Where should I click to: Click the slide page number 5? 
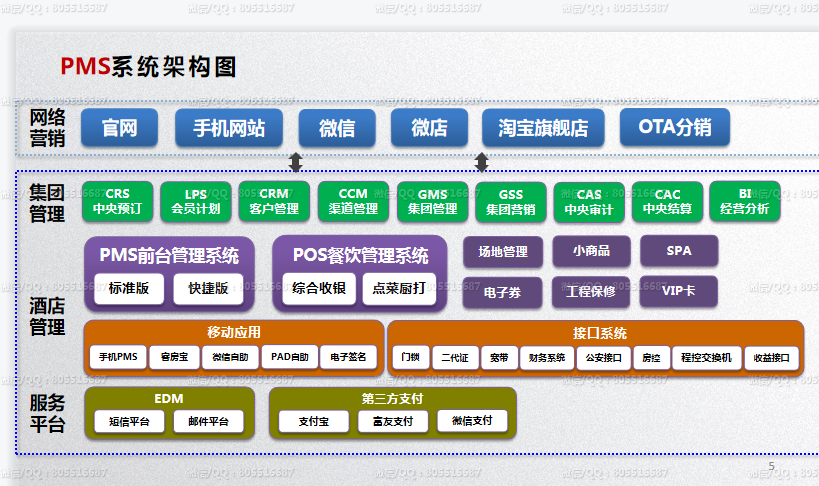[x=771, y=466]
